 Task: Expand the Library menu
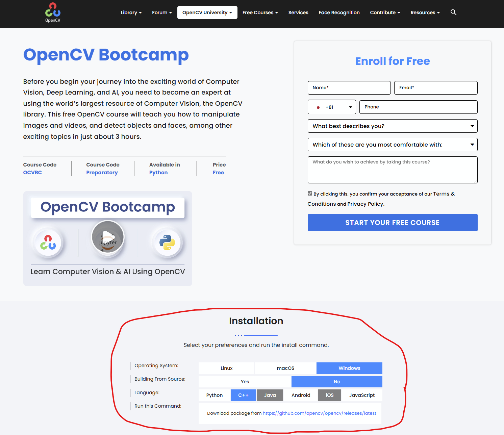[x=131, y=12]
